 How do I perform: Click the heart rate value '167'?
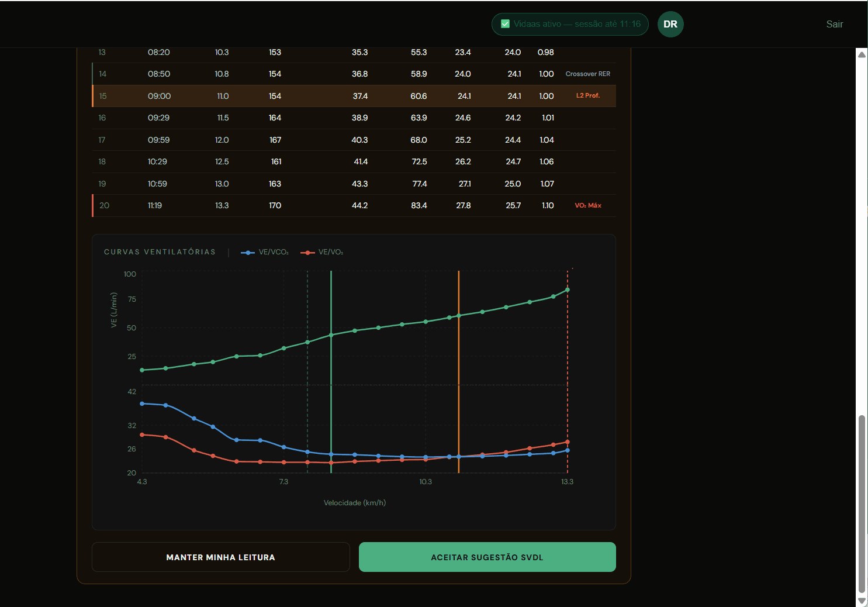(x=275, y=140)
